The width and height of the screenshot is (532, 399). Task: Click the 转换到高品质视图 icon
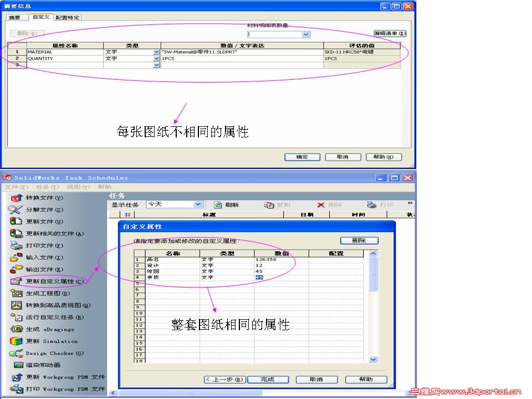16,305
